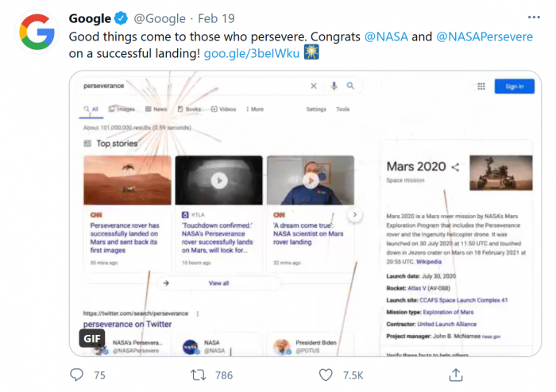
Task: Click the Google profile avatar
Action: pos(37,33)
